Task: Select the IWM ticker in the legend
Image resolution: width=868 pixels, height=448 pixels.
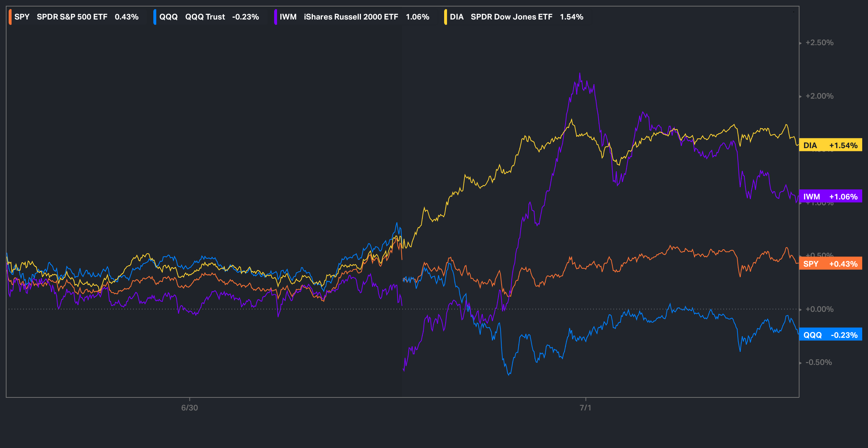Action: point(288,17)
